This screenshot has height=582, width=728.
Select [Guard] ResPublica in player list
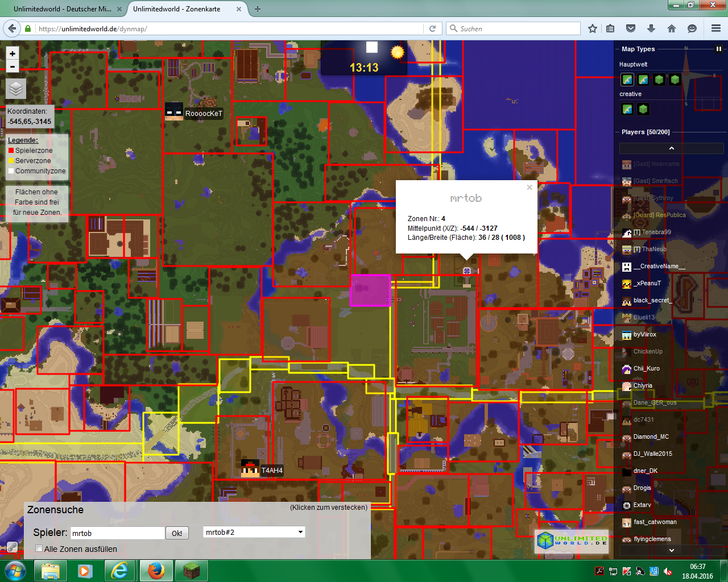click(x=654, y=215)
